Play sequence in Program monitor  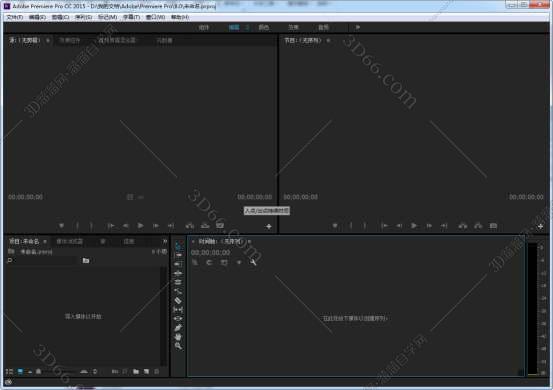414,226
